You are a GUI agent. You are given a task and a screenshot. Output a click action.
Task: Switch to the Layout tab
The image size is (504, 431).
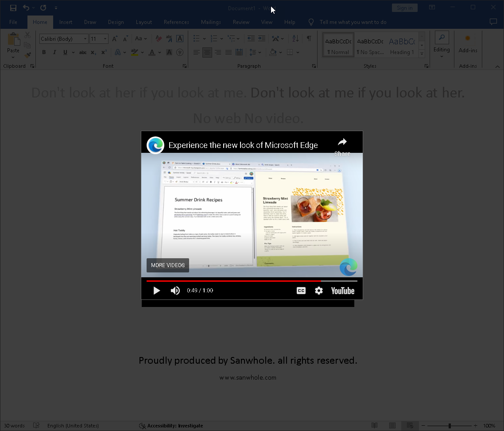[143, 22]
